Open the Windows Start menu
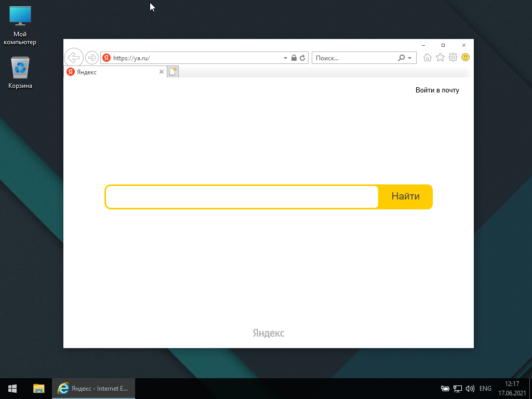 [x=12, y=389]
